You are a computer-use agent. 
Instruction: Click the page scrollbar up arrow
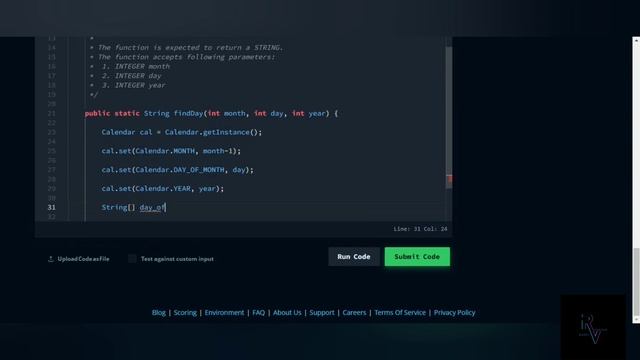pyautogui.click(x=636, y=40)
